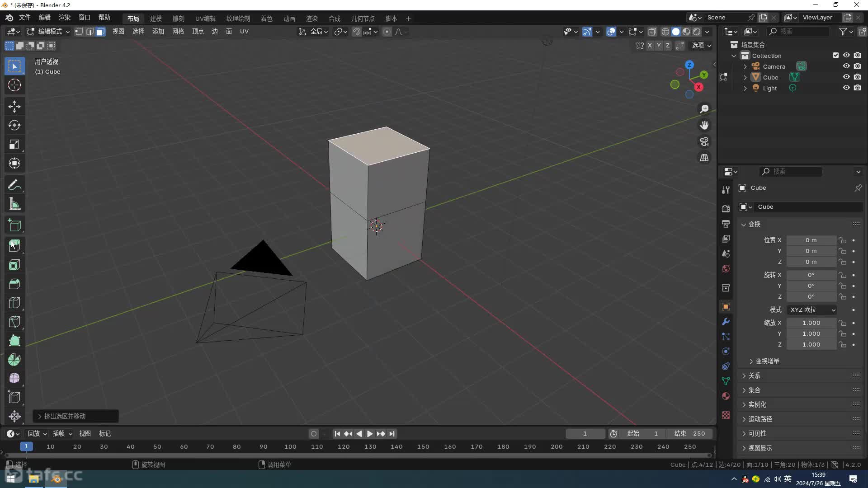Switch to the 建模 workspace tab
Viewport: 868px width, 488px height.
156,19
